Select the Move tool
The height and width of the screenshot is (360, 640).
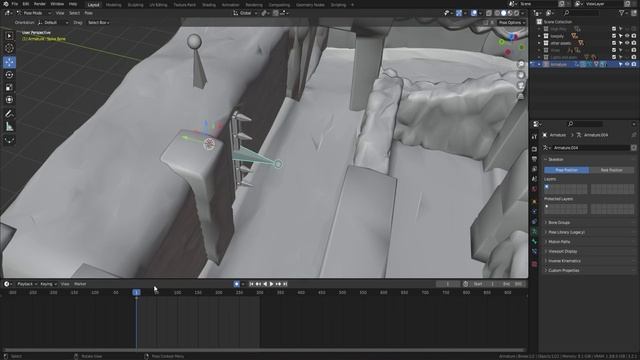9,62
